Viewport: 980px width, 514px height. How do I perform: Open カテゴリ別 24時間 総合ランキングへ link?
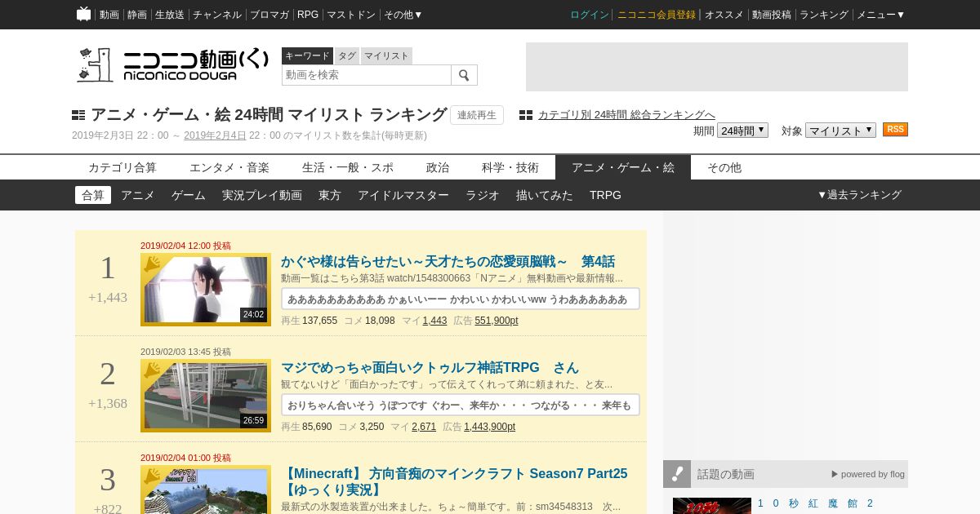coord(626,115)
